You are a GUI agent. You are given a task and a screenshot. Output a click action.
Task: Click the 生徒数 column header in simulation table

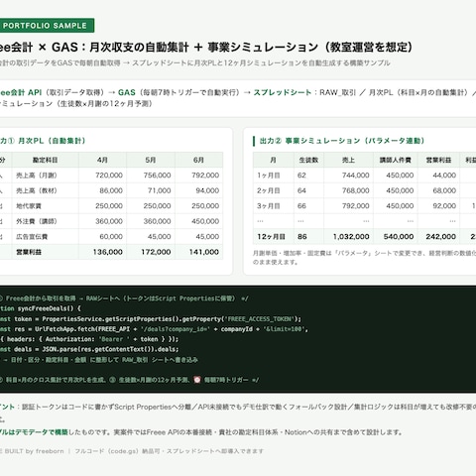308,160
